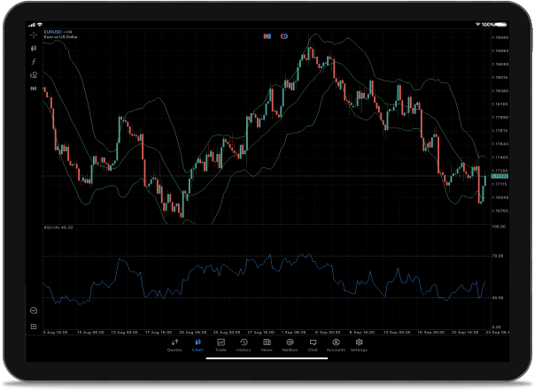Open the News tab
The image size is (534, 392).
pos(267,345)
